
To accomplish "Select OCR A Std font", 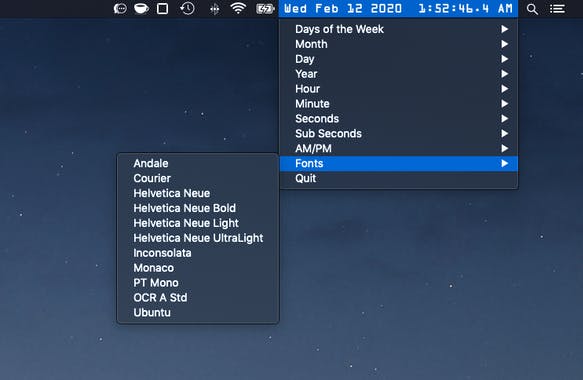I will (198, 297).
